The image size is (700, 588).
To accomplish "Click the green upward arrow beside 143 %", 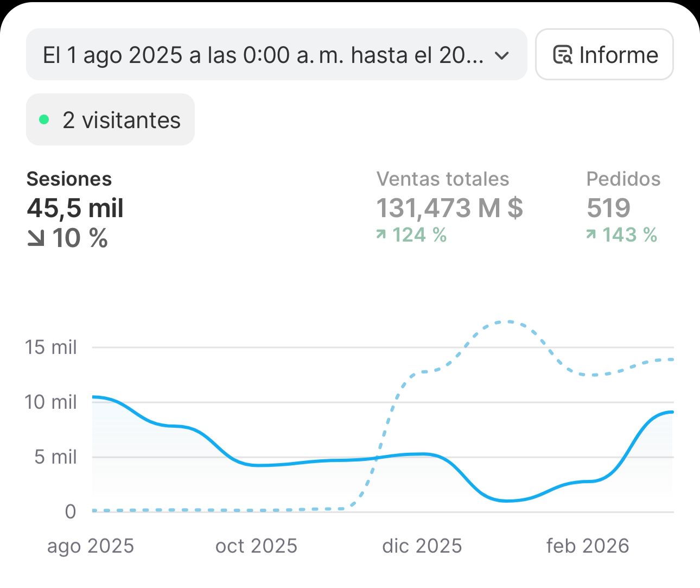I will (x=591, y=234).
